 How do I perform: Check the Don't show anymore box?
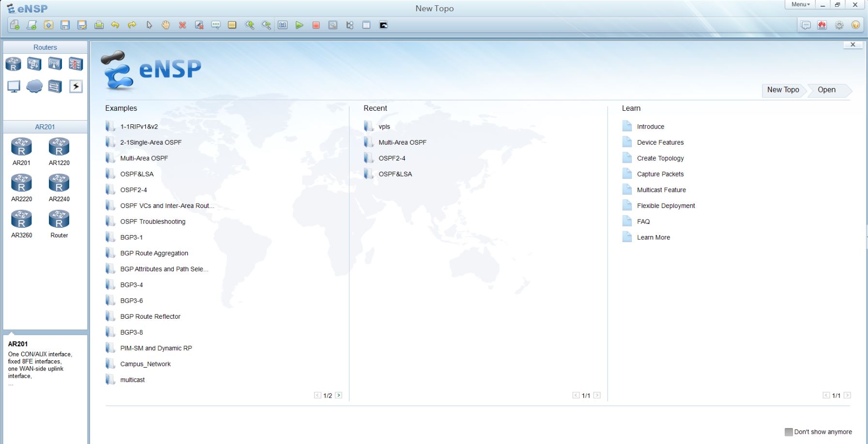click(x=789, y=432)
